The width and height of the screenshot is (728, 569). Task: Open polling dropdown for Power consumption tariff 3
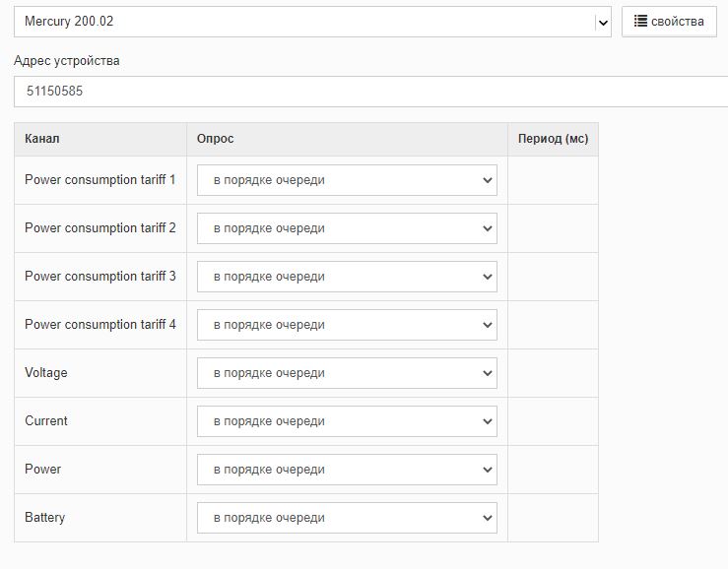pyautogui.click(x=347, y=277)
